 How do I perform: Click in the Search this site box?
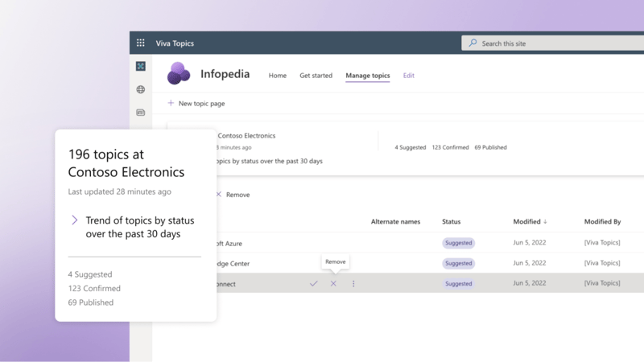tap(552, 43)
